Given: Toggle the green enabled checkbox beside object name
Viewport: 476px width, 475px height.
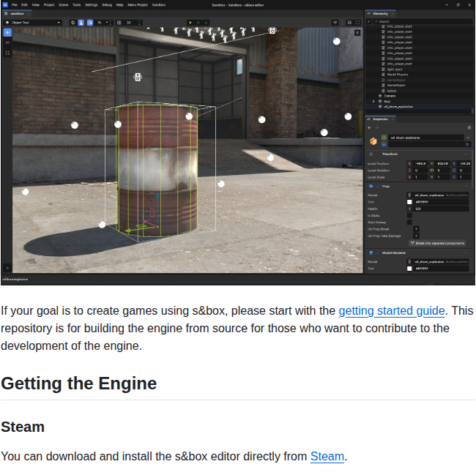Looking at the screenshot, I should pyautogui.click(x=384, y=138).
